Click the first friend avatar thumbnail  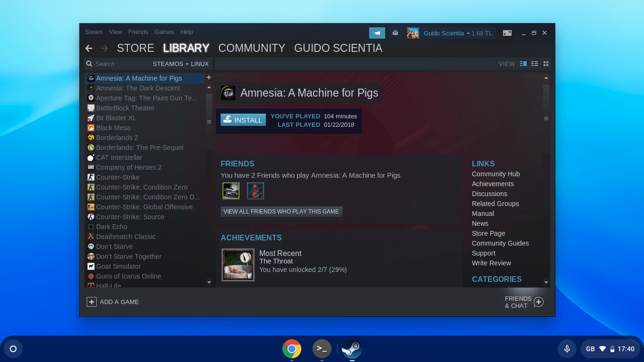pos(231,191)
